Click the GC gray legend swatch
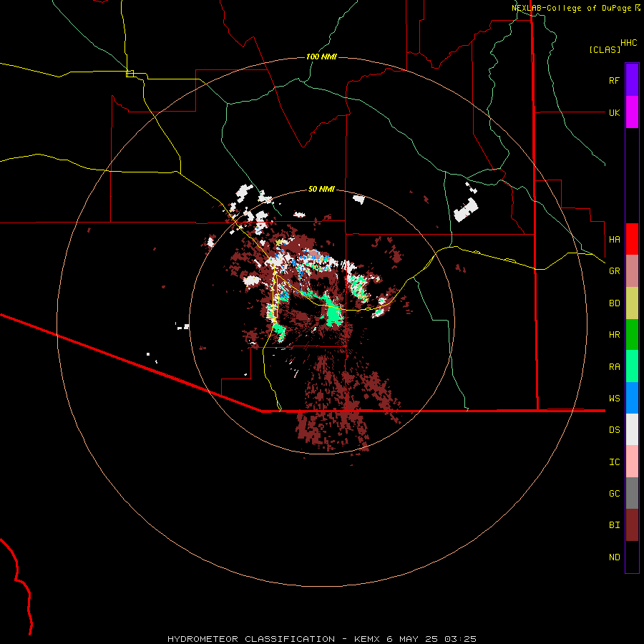The width and height of the screenshot is (644, 644). [632, 493]
